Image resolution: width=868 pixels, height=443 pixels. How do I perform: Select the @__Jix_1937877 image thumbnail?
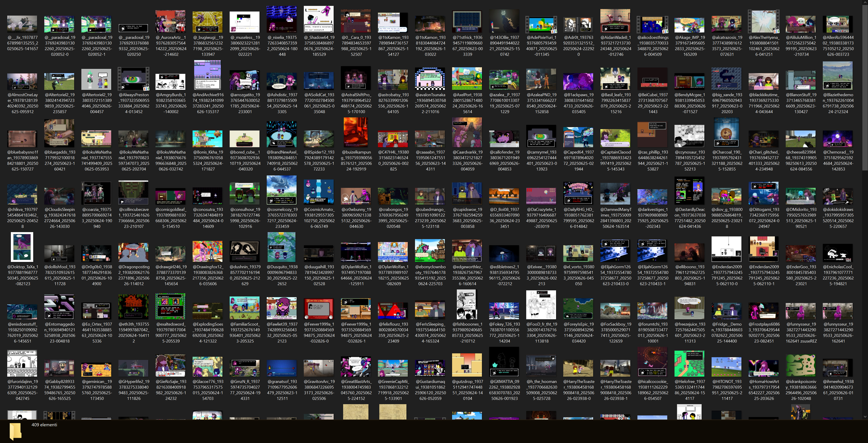(22, 24)
